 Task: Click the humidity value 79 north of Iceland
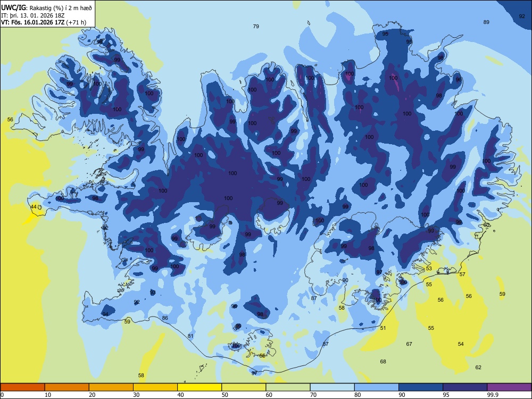[256, 26]
